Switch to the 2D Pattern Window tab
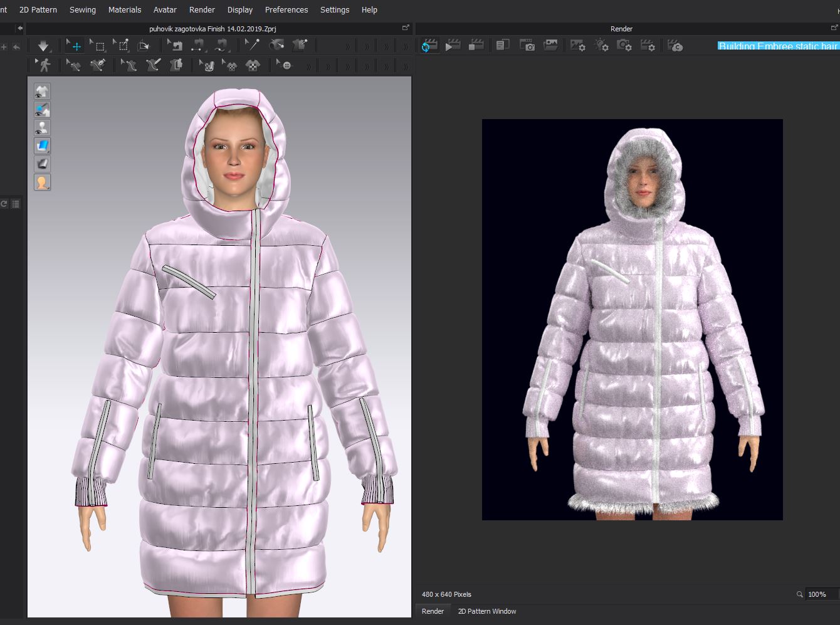 pyautogui.click(x=487, y=611)
